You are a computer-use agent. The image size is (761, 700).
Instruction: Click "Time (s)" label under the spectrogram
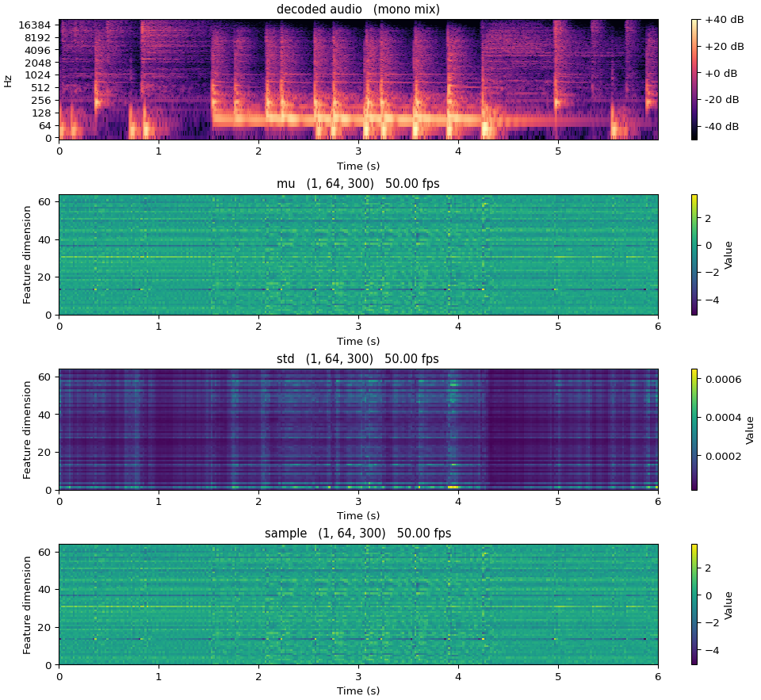click(x=358, y=166)
